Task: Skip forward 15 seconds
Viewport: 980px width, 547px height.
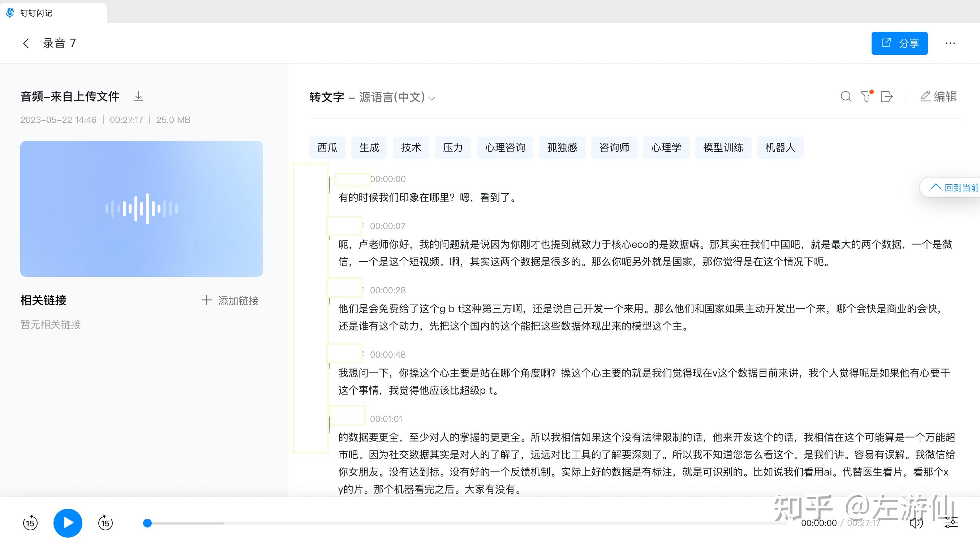Action: pos(106,523)
